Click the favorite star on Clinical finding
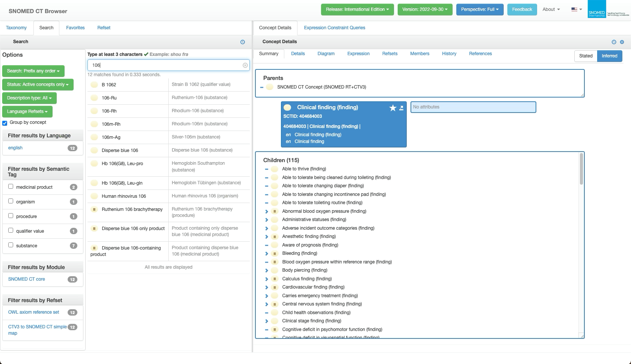This screenshot has height=364, width=631. 393,108
